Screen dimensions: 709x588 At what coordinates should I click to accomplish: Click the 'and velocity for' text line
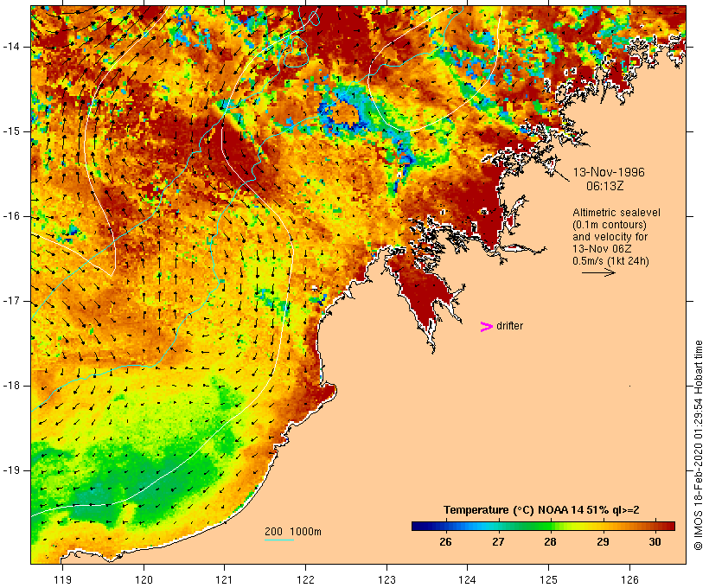coord(610,237)
